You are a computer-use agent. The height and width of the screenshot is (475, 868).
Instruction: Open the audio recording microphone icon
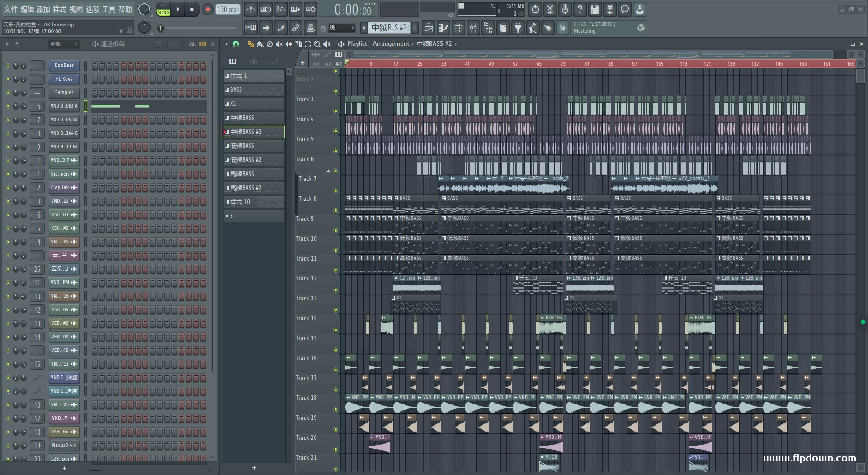(565, 9)
